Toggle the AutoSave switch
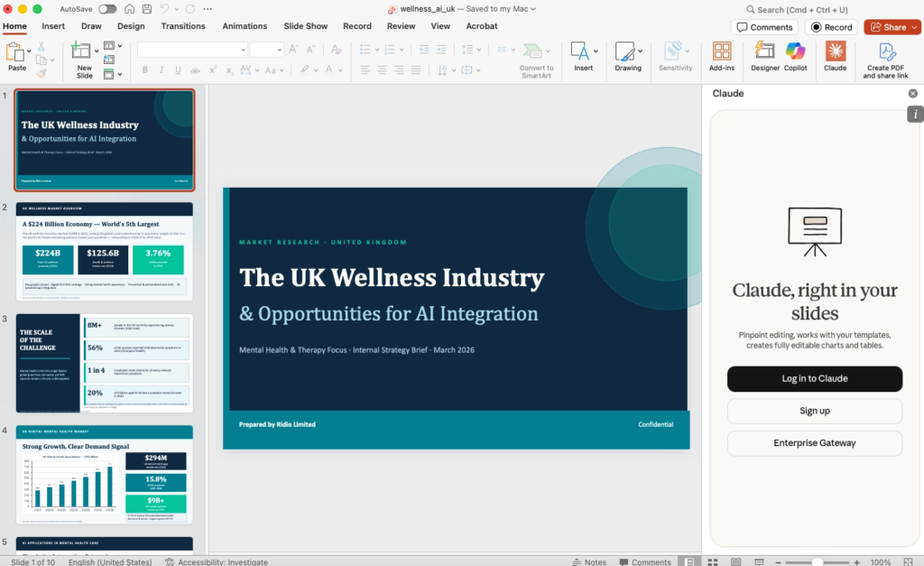The width and height of the screenshot is (924, 566). (107, 9)
